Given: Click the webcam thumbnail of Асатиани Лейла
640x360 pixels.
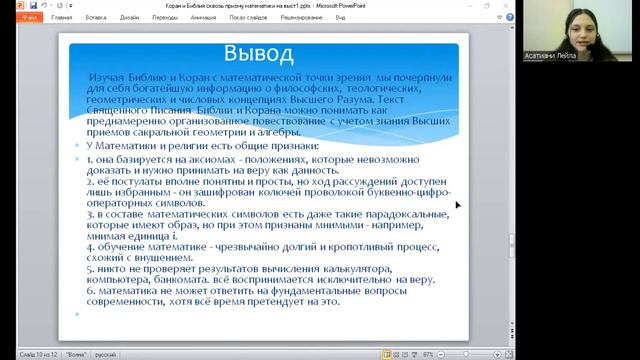Looking at the screenshot, I should point(578,31).
